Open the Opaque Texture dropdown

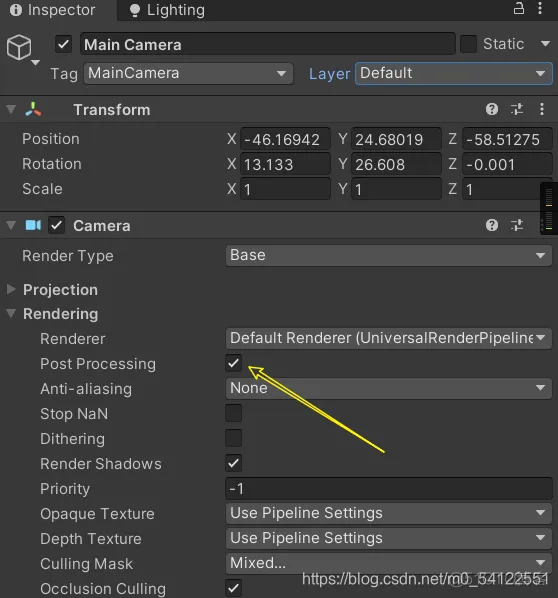click(389, 513)
